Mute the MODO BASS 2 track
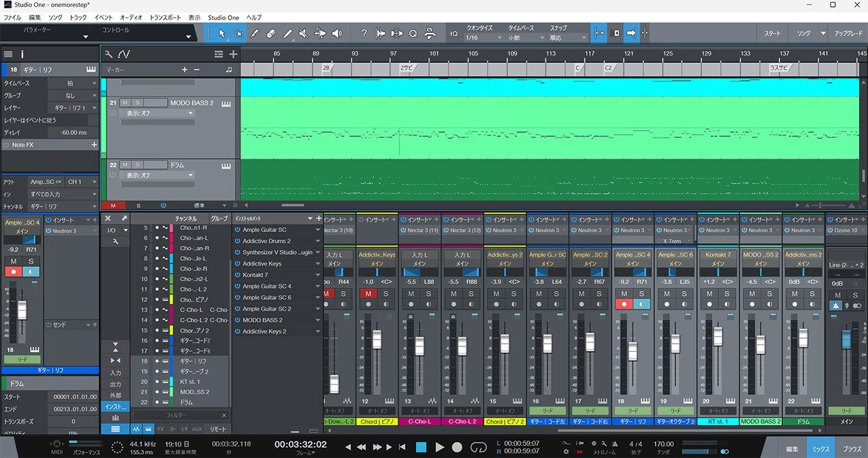 click(125, 103)
